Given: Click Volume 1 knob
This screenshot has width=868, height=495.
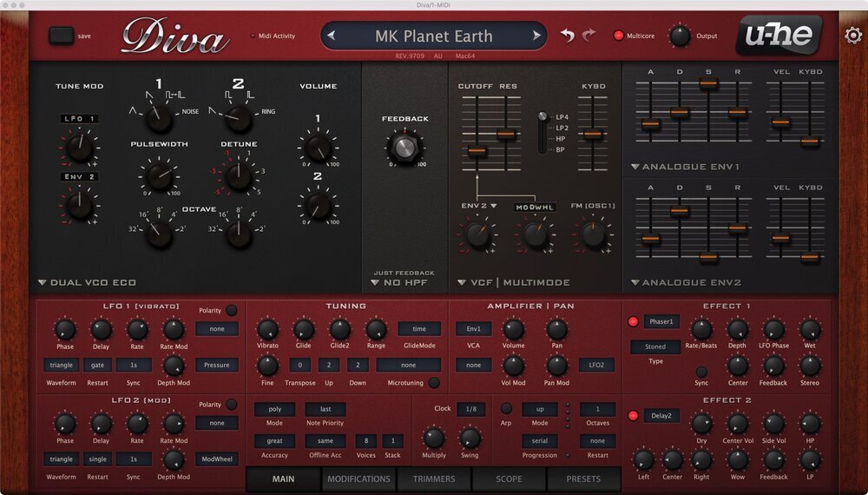Looking at the screenshot, I should 318,148.
